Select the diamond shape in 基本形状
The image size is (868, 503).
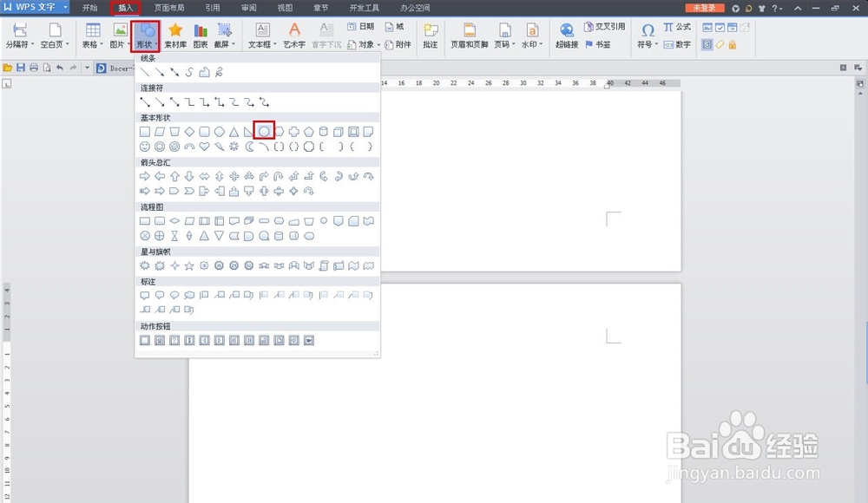tap(189, 132)
